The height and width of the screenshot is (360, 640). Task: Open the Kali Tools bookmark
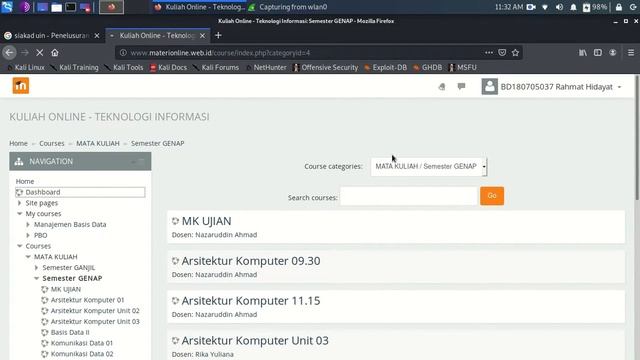coord(124,67)
